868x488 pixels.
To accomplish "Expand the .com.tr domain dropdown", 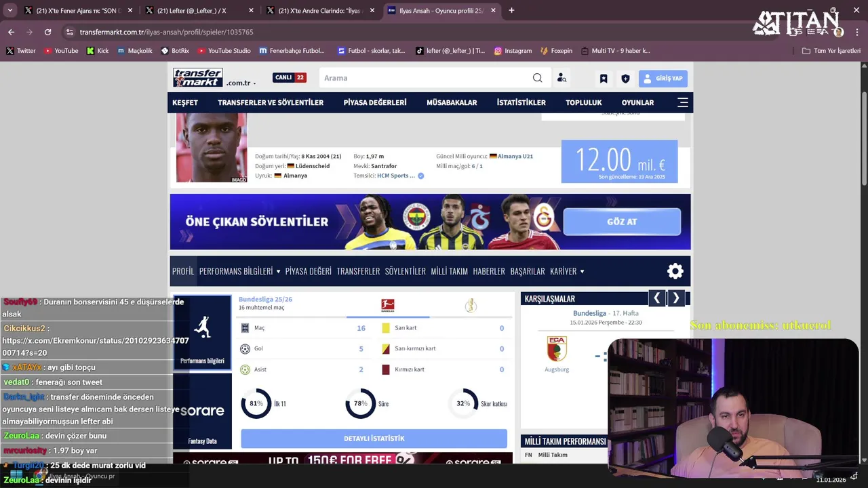I will coord(241,83).
